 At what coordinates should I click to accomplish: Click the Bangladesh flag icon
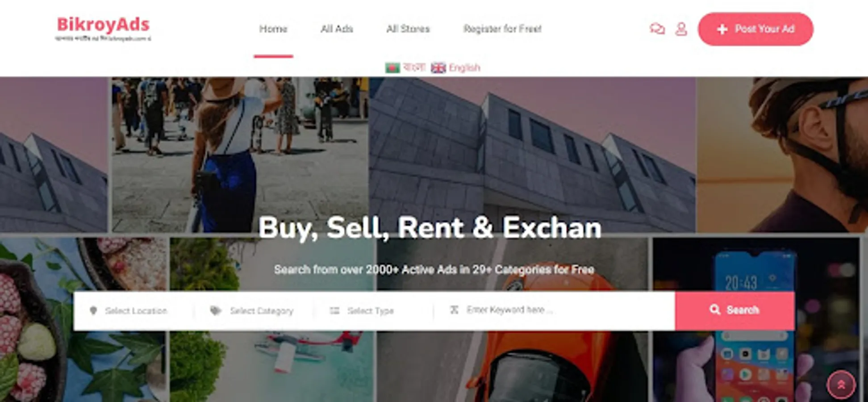coord(392,68)
